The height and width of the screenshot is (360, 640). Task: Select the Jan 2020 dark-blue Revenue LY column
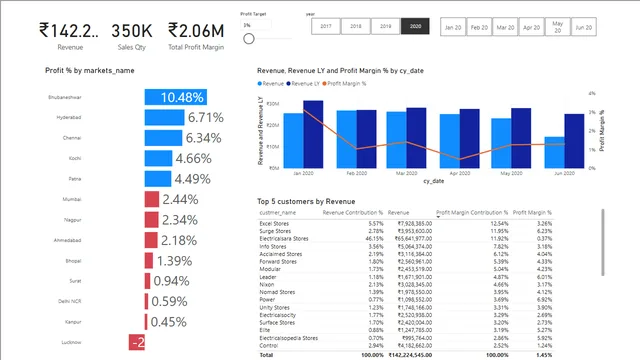pyautogui.click(x=313, y=134)
